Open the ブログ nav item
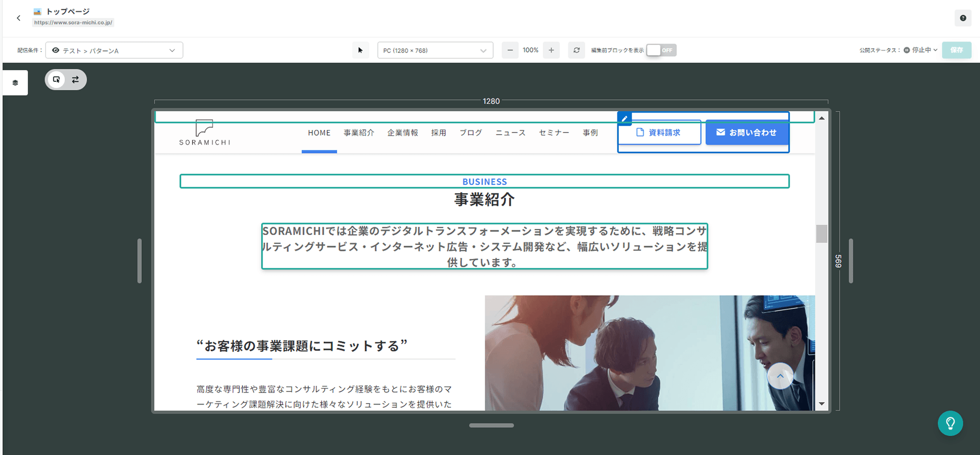Screen dimensions: 980x455 (x=471, y=133)
